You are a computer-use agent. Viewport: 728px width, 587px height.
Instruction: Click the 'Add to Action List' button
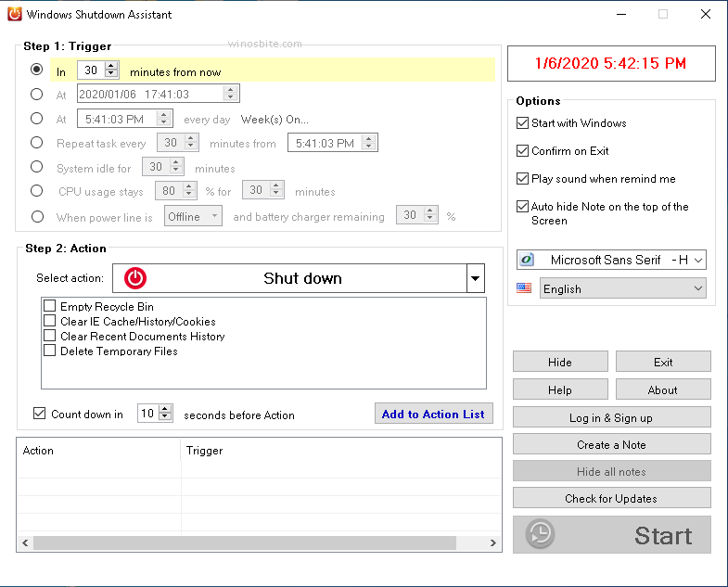(433, 414)
